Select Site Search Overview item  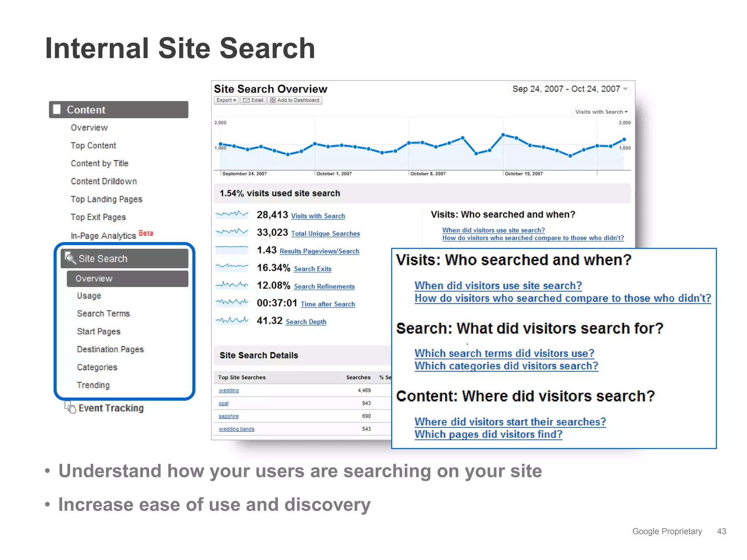(128, 279)
